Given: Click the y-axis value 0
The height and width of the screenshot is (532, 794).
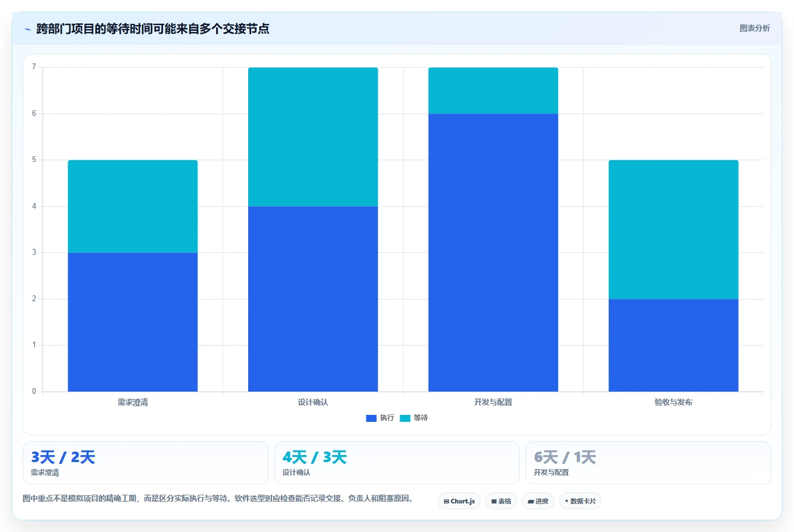Looking at the screenshot, I should (34, 392).
